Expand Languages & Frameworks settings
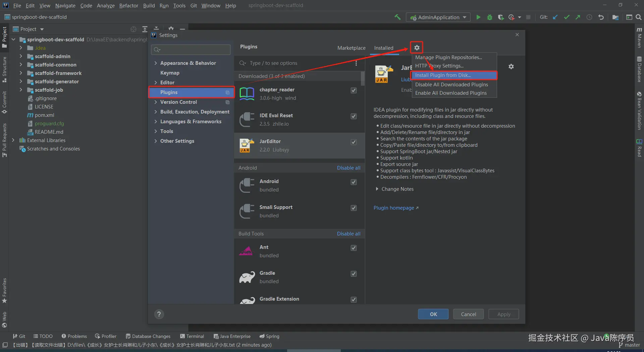Screen dimensions: 644x352 click(x=156, y=122)
